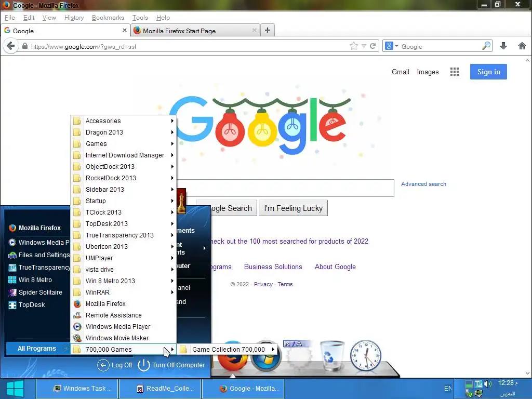
Task: Click the Google search input box
Action: pyautogui.click(x=285, y=188)
